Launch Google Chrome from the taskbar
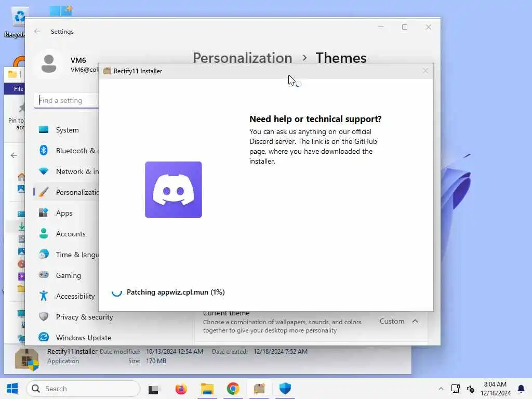The image size is (532, 399). (x=233, y=389)
